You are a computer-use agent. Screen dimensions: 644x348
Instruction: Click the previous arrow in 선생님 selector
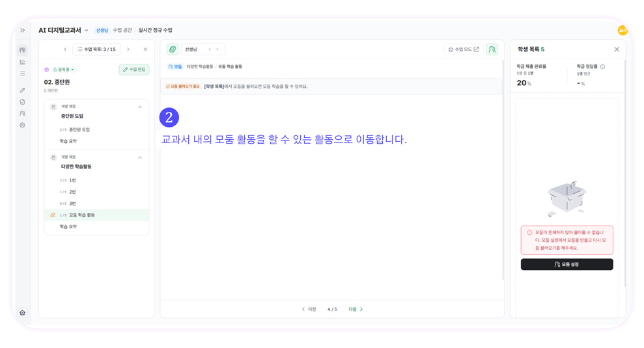coord(210,49)
